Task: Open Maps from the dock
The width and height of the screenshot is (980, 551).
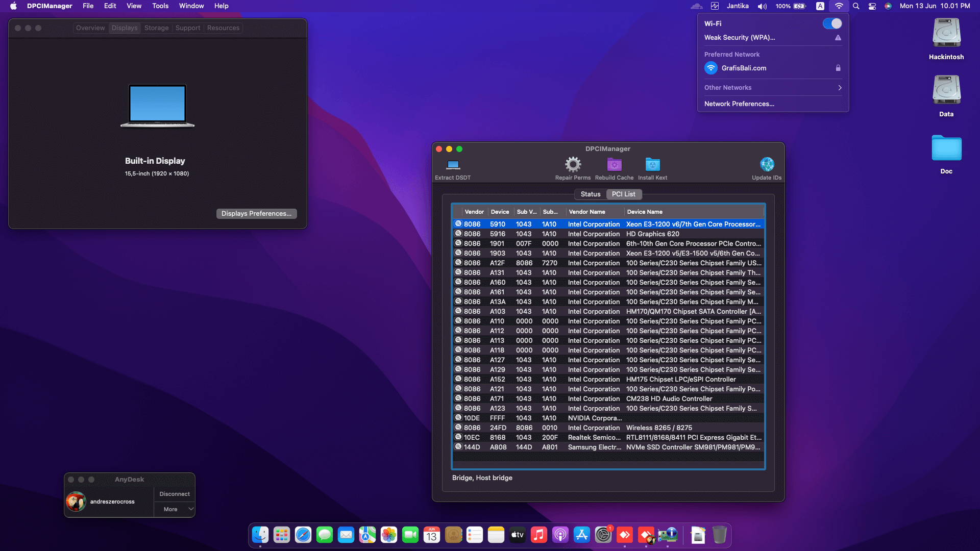Action: point(367,535)
